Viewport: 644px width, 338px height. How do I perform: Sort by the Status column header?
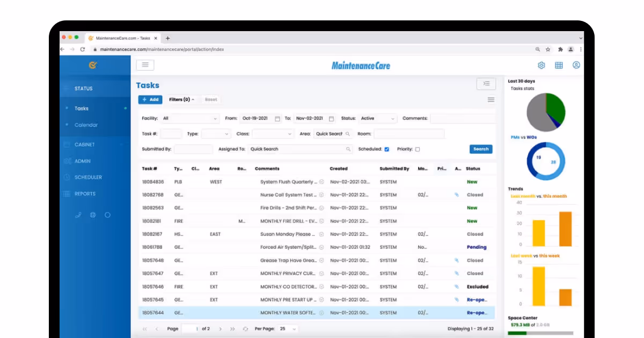point(473,168)
